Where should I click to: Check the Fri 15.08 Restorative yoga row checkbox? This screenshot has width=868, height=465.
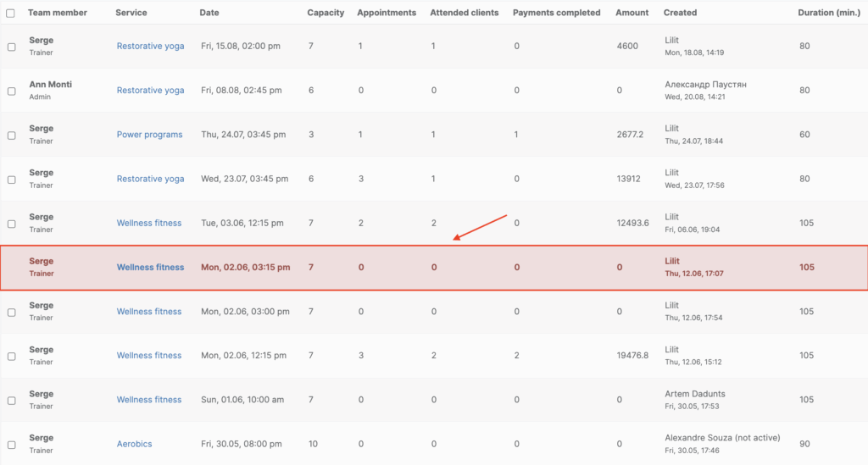tap(11, 47)
